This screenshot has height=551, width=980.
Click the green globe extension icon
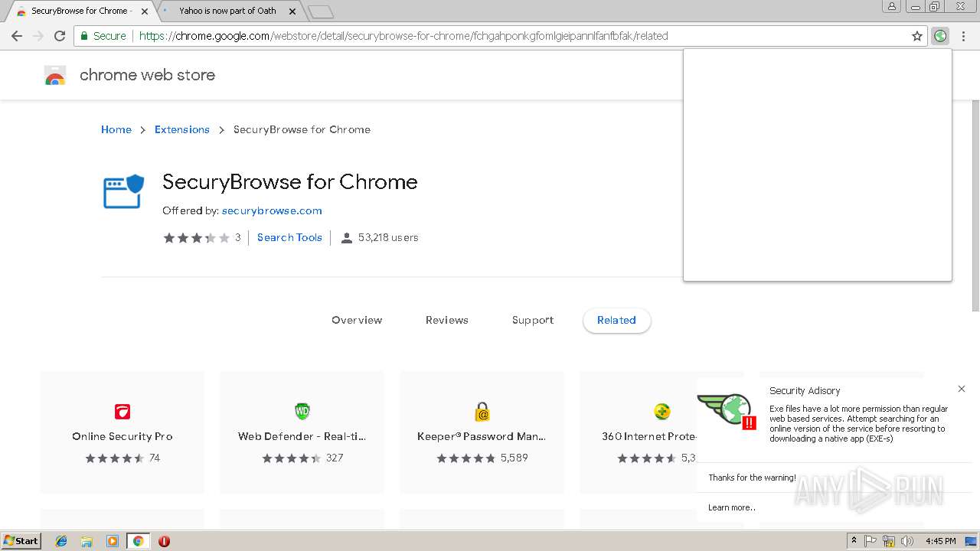[940, 36]
